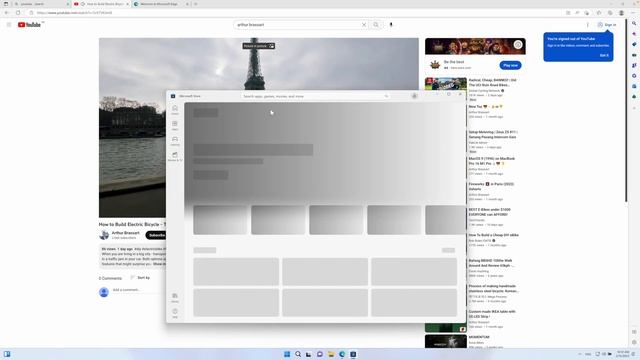Viewport: 640px width, 360px height.
Task: Open the Radical, Cheap, BANNED recommended video thumbnail
Action: [446, 83]
